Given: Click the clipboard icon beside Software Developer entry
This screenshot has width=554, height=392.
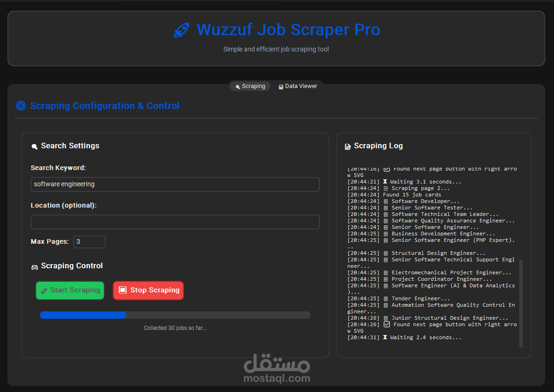Looking at the screenshot, I should (385, 201).
